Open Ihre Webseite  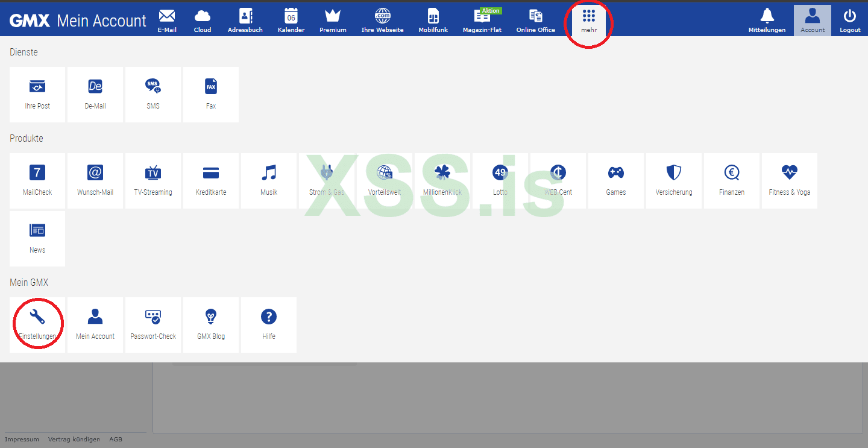(383, 21)
